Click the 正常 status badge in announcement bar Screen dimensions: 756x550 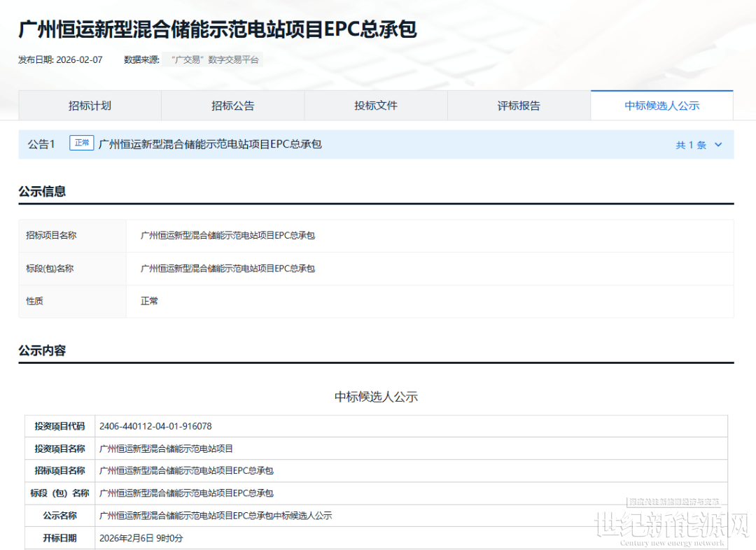[82, 143]
